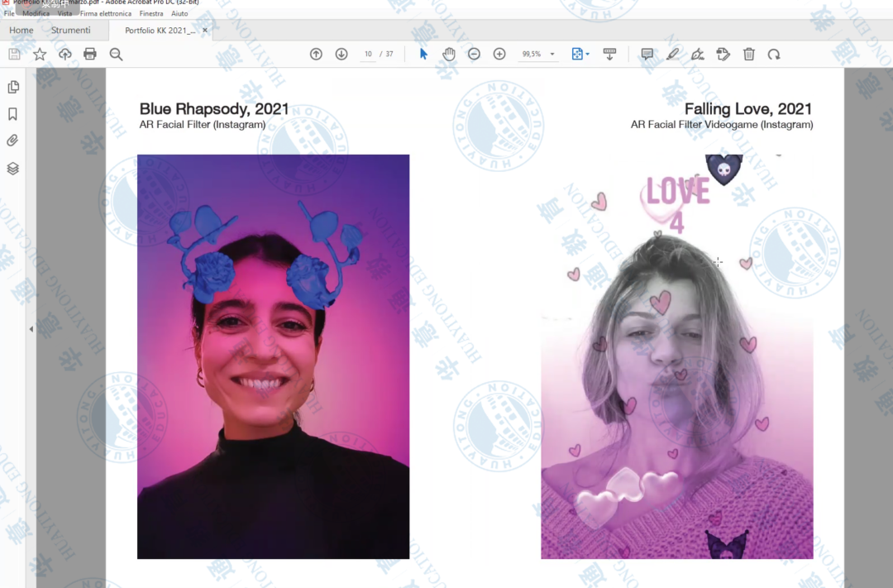This screenshot has height=588, width=893.
Task: Open the Aiuto menu
Action: [x=179, y=13]
